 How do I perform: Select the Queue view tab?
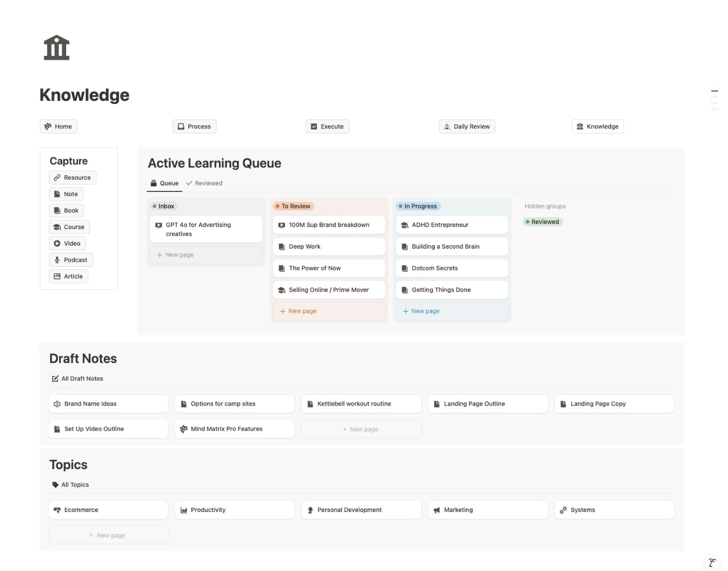(164, 183)
